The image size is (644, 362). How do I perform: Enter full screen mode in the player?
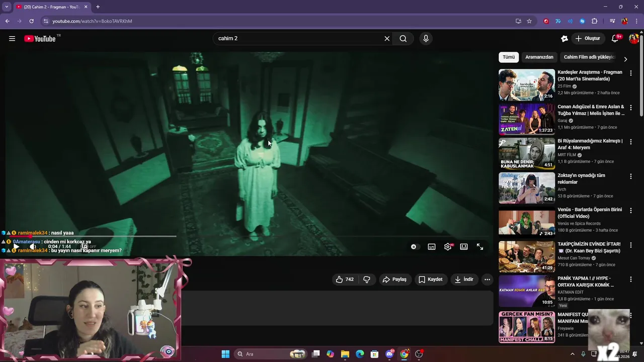pyautogui.click(x=480, y=247)
